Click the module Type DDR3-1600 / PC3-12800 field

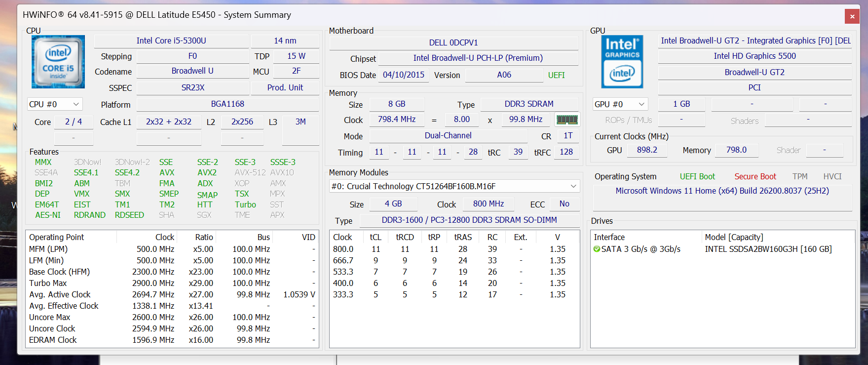click(x=469, y=220)
